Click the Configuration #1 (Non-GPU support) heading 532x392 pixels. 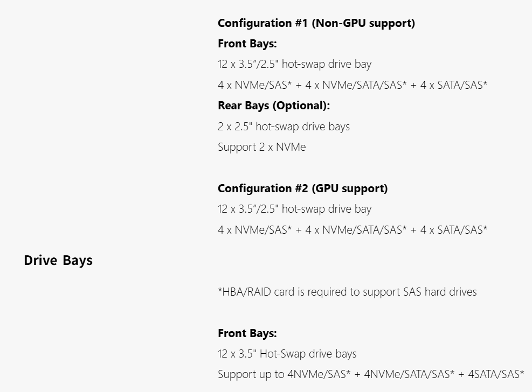[x=316, y=23]
